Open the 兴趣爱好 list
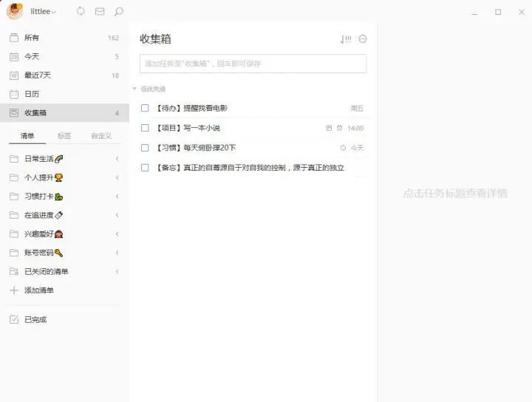This screenshot has height=402, width=532. pyautogui.click(x=64, y=234)
